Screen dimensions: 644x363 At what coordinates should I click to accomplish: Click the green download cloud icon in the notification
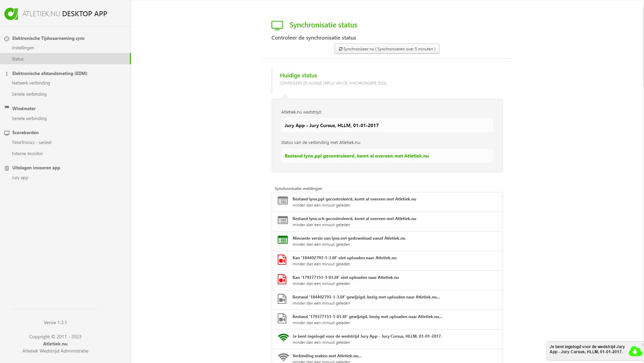[x=635, y=352]
